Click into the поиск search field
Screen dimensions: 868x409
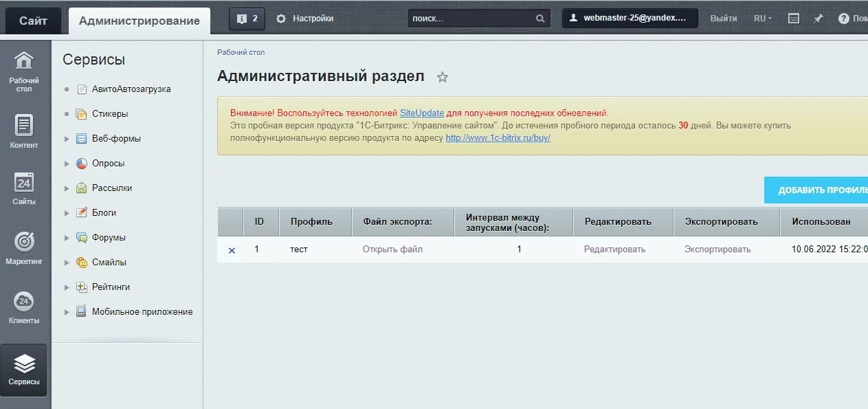(471, 19)
